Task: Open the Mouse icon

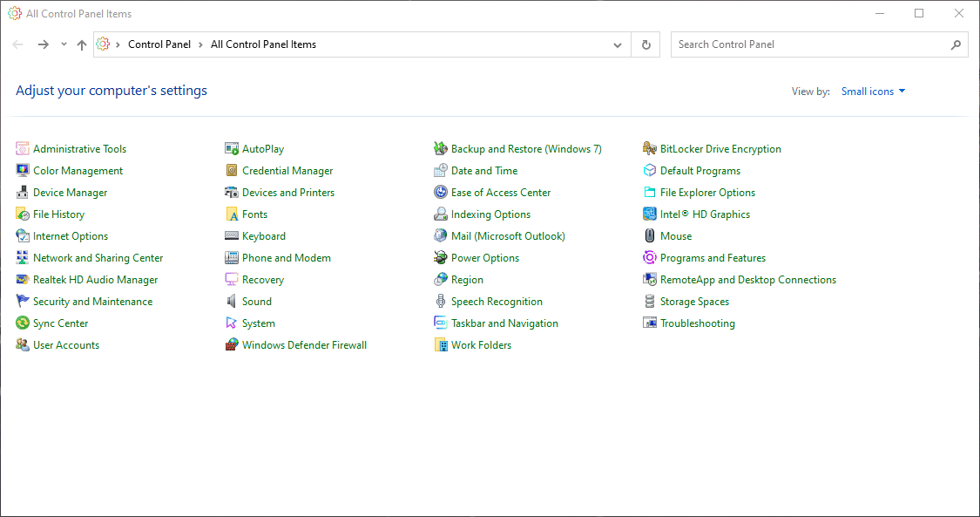Action: click(x=650, y=236)
